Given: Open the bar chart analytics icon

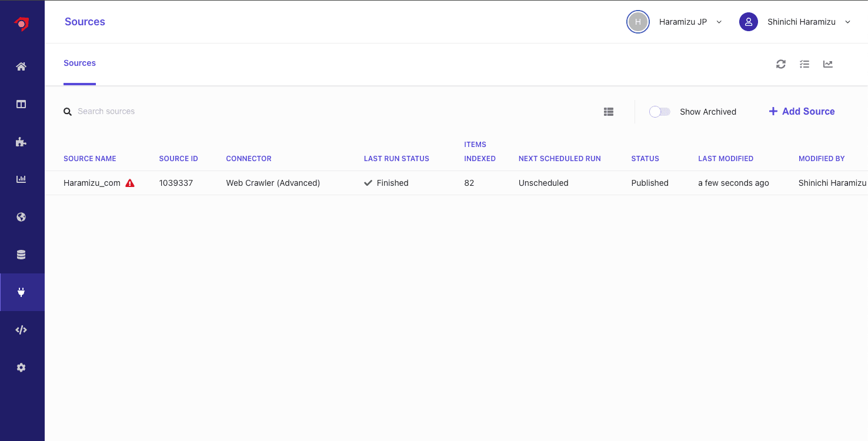Looking at the screenshot, I should [x=21, y=179].
